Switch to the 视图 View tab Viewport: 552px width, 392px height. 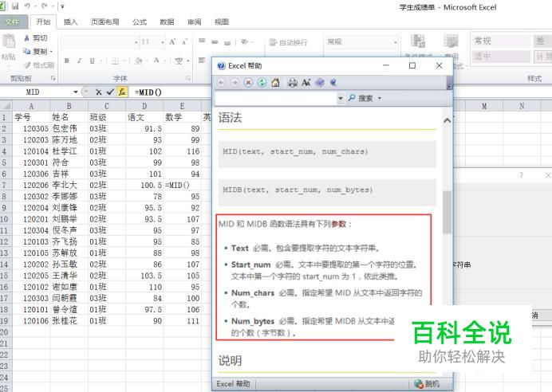222,22
